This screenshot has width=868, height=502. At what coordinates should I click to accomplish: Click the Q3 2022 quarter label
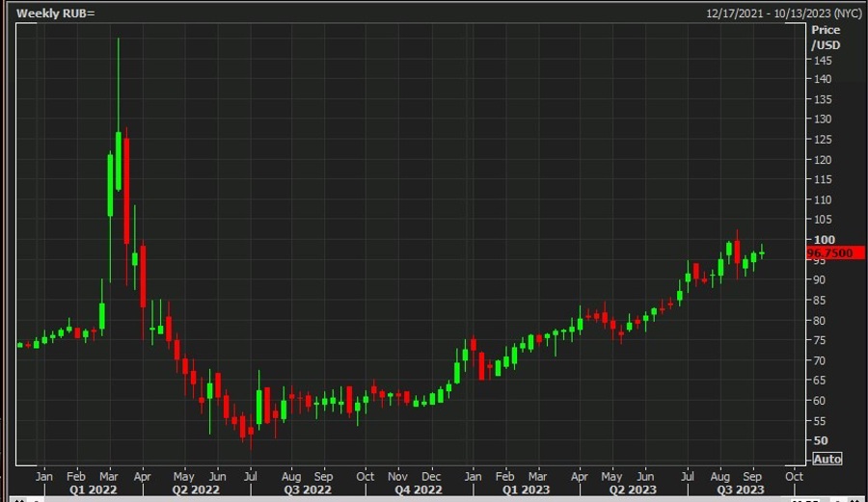pos(308,489)
